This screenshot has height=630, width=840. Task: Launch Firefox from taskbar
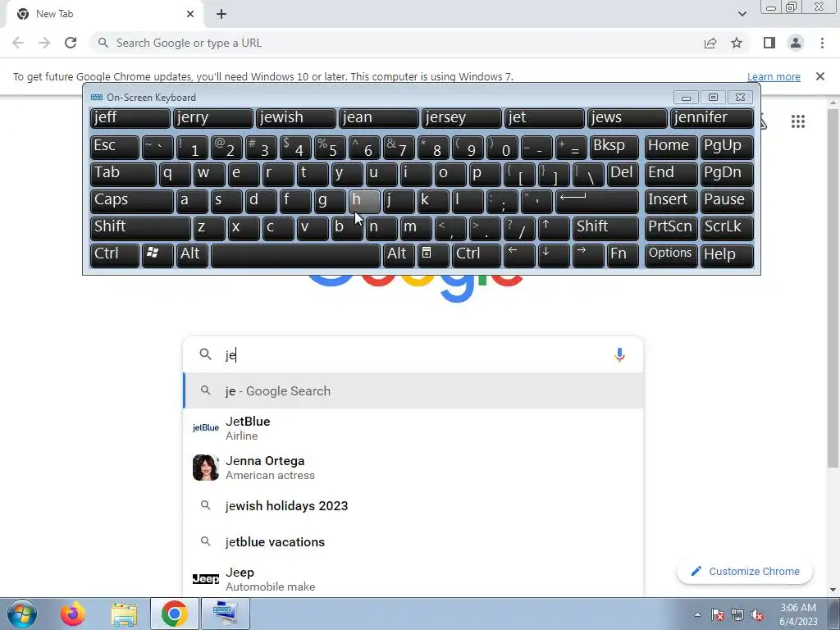coord(73,614)
